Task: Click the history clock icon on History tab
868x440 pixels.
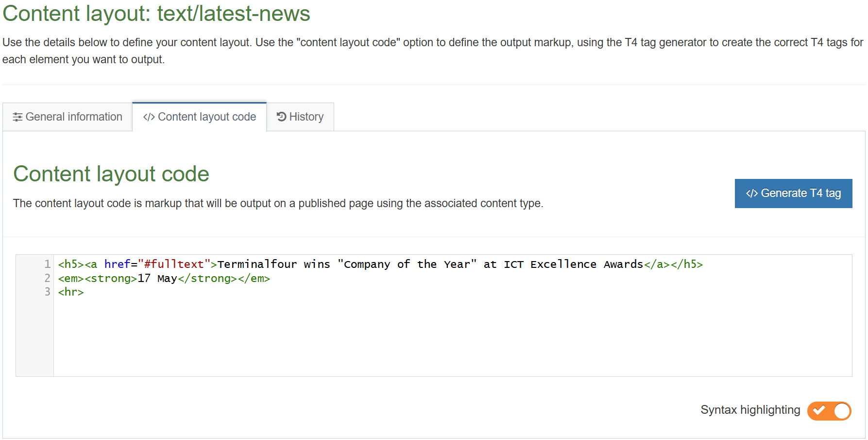Action: [281, 116]
